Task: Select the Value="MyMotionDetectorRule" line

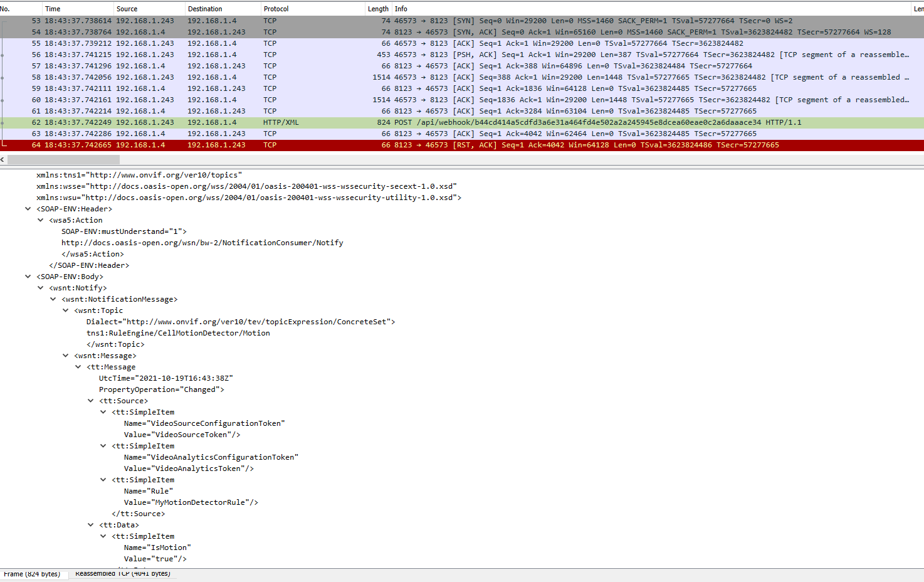Action: pyautogui.click(x=191, y=502)
